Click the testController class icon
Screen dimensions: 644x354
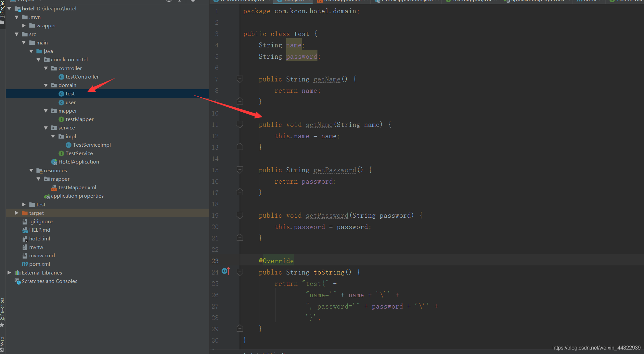[61, 77]
